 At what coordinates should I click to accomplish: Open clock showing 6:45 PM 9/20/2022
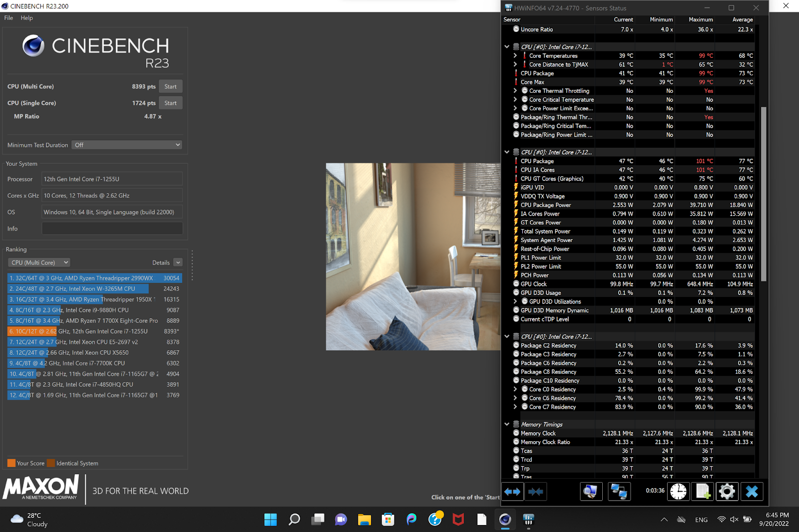[x=774, y=520]
